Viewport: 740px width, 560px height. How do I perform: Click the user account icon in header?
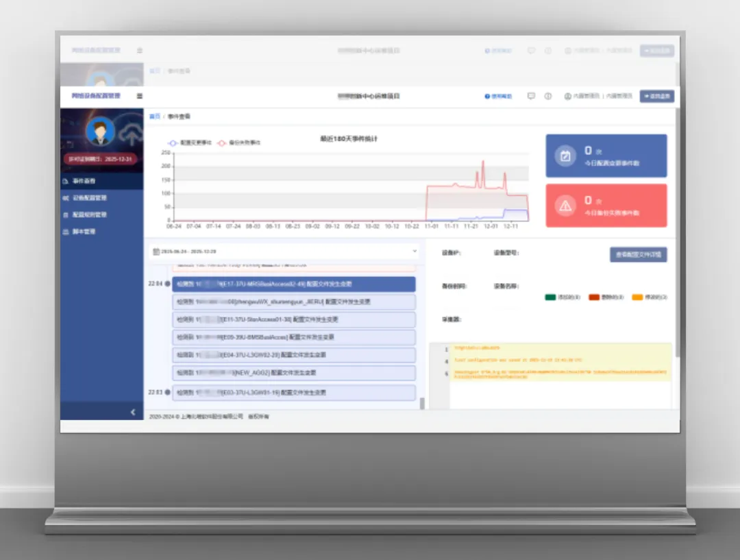(568, 96)
